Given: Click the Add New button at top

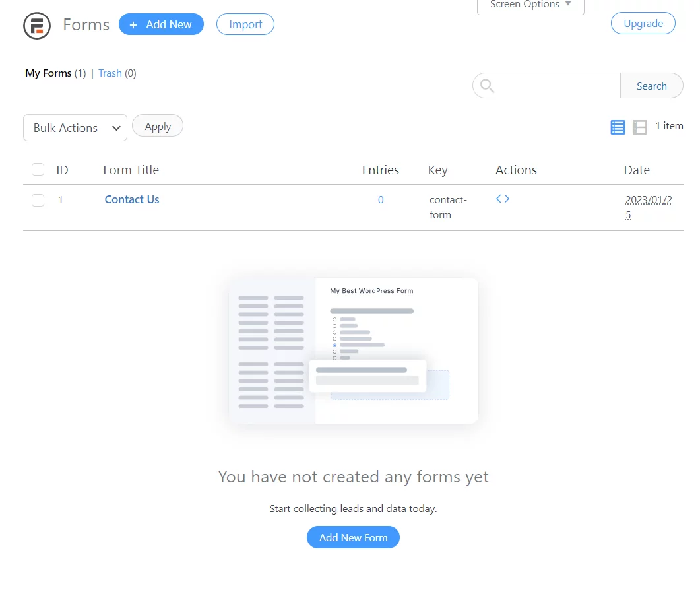Looking at the screenshot, I should click(161, 24).
